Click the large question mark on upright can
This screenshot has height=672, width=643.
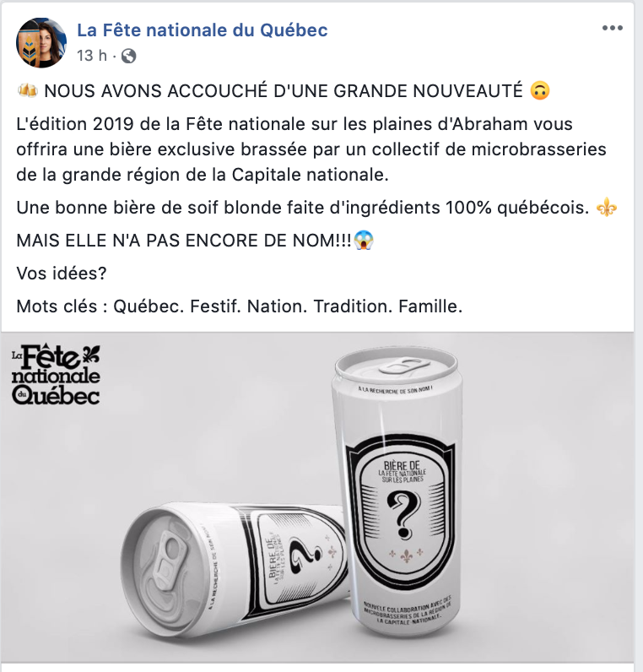pyautogui.click(x=403, y=515)
